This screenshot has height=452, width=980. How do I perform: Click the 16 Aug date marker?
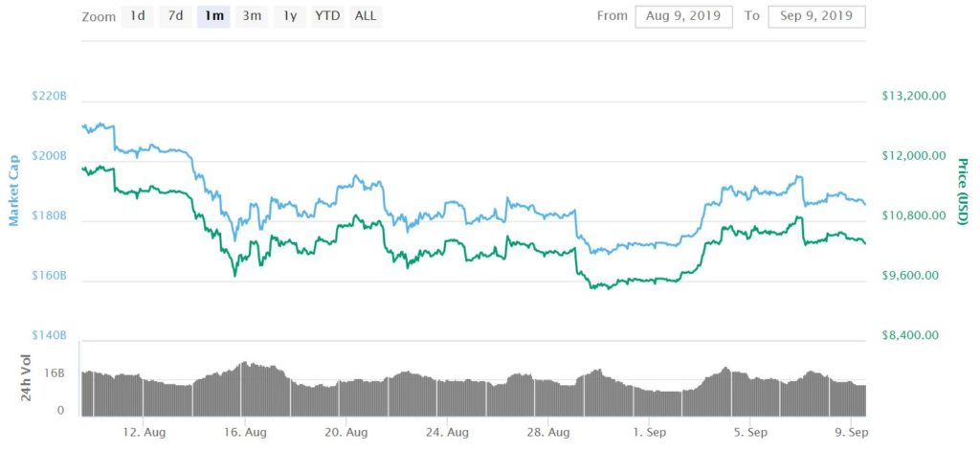[x=244, y=432]
